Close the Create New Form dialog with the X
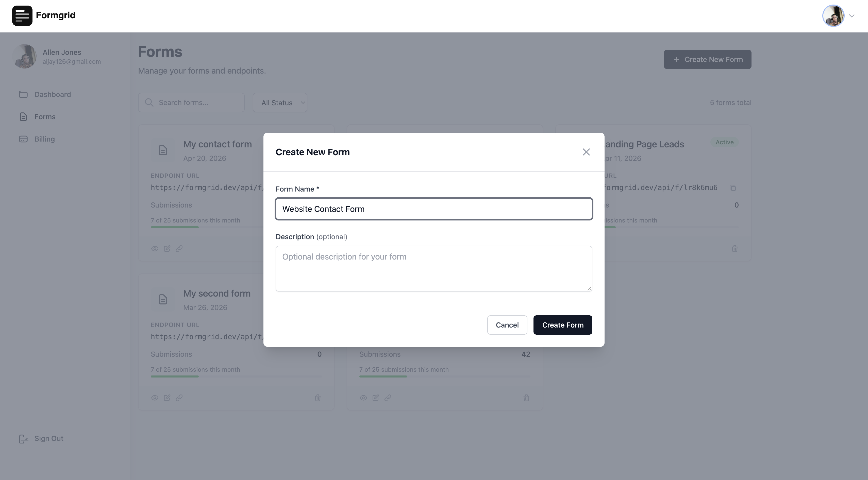This screenshot has width=868, height=480. (x=586, y=152)
